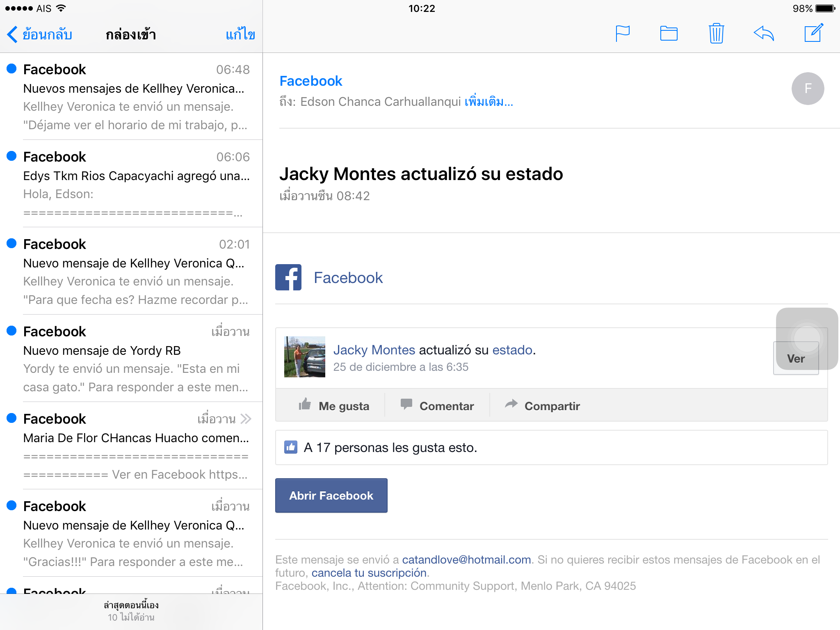Open the Jacky Montes profile link
This screenshot has height=630, width=840.
pyautogui.click(x=374, y=350)
